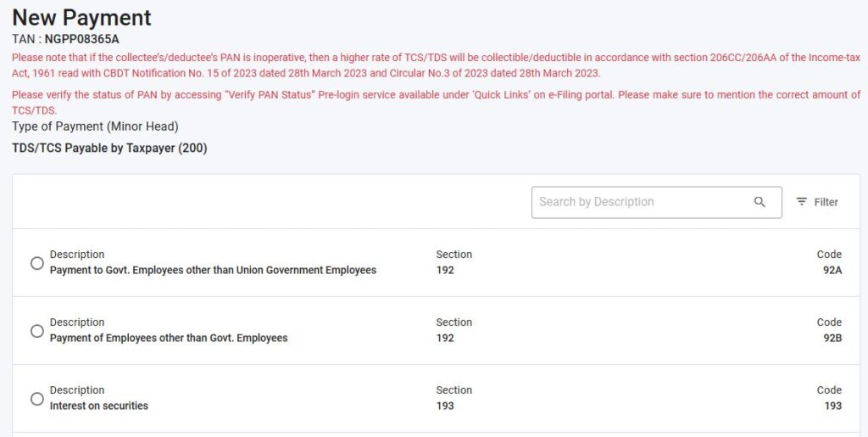Select radio for Payment of Employees other than Govt.
This screenshot has width=868, height=437.
[x=37, y=331]
